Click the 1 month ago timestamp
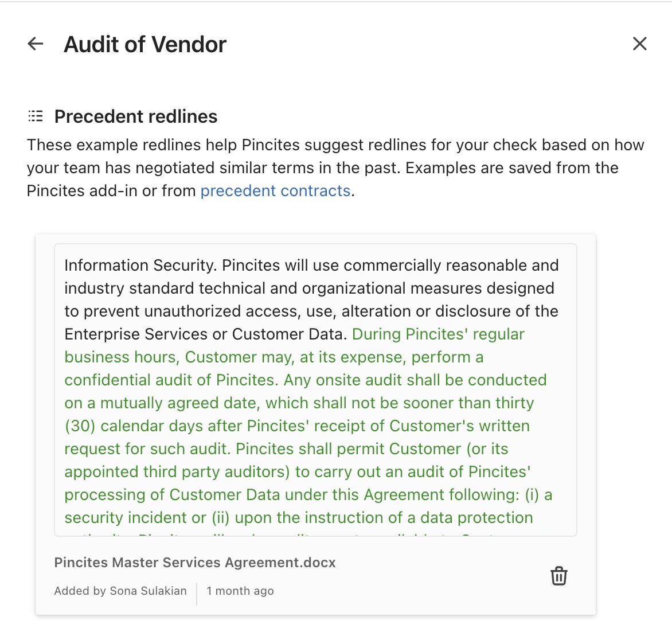672x632 pixels. tap(240, 591)
